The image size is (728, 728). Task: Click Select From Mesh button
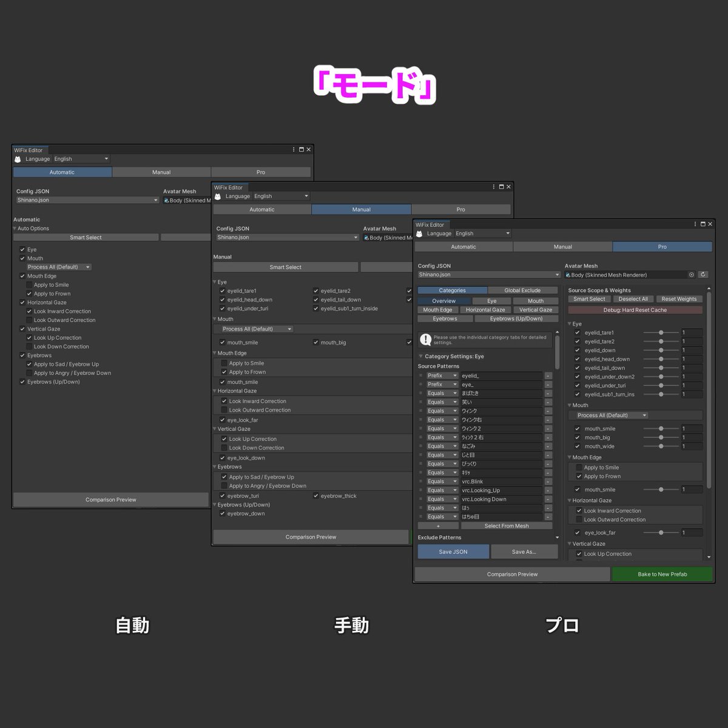[x=507, y=526]
